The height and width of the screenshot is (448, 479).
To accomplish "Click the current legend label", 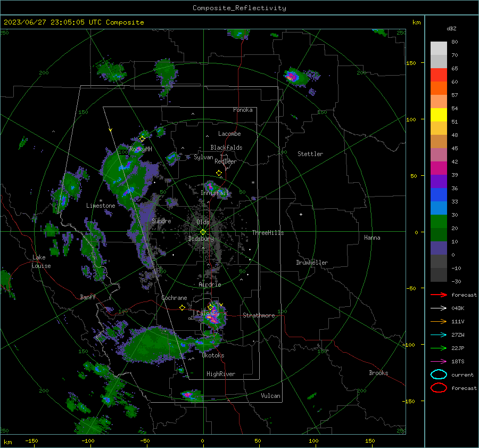I will click(x=463, y=374).
